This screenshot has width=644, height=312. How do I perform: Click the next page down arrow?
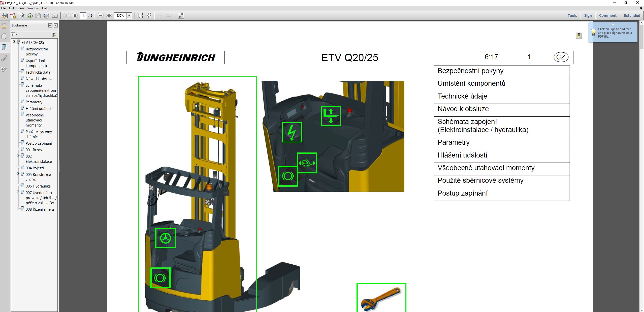tap(75, 15)
